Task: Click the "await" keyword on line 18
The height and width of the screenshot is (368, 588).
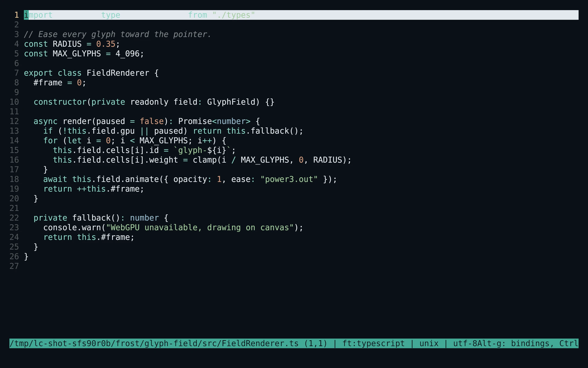Action: pos(55,179)
